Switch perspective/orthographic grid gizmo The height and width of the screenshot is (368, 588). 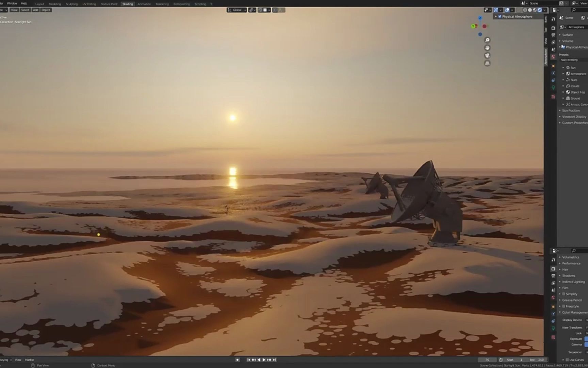click(487, 63)
